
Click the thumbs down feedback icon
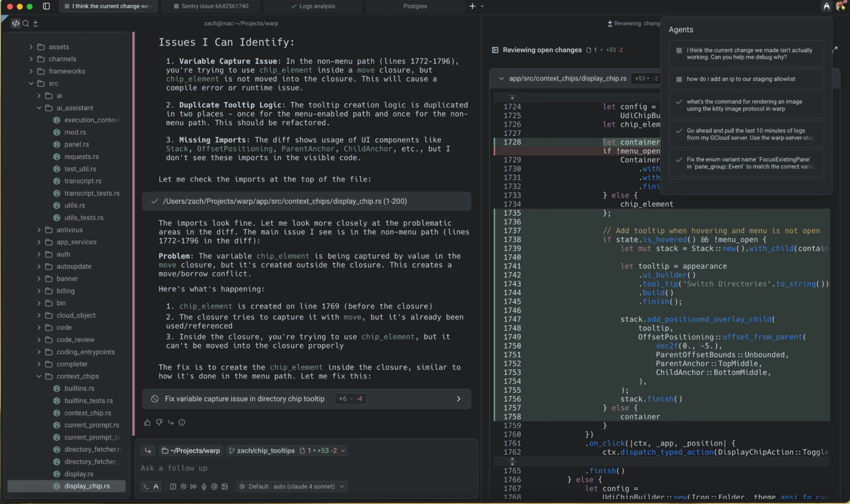point(159,422)
